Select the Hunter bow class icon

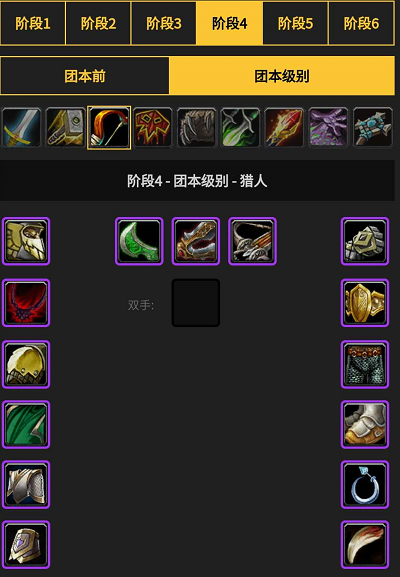point(109,128)
